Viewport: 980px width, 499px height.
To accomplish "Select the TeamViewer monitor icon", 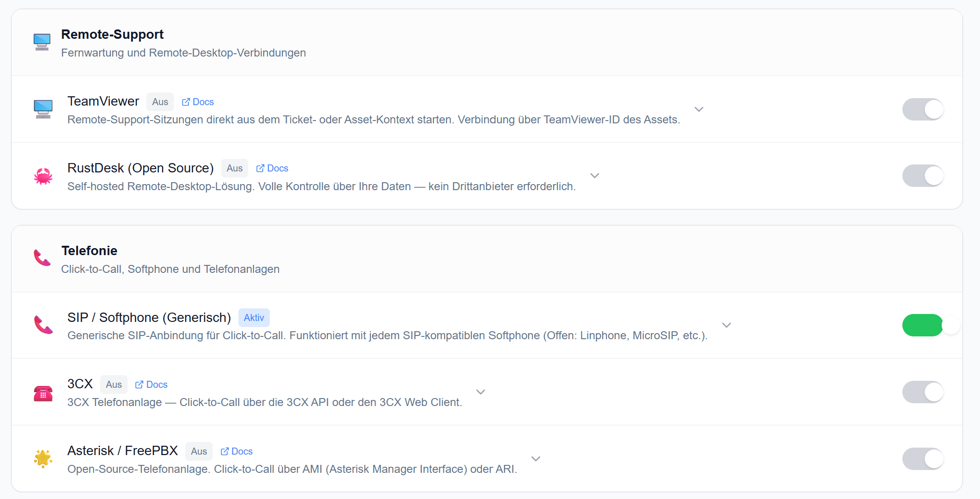I will (x=43, y=109).
